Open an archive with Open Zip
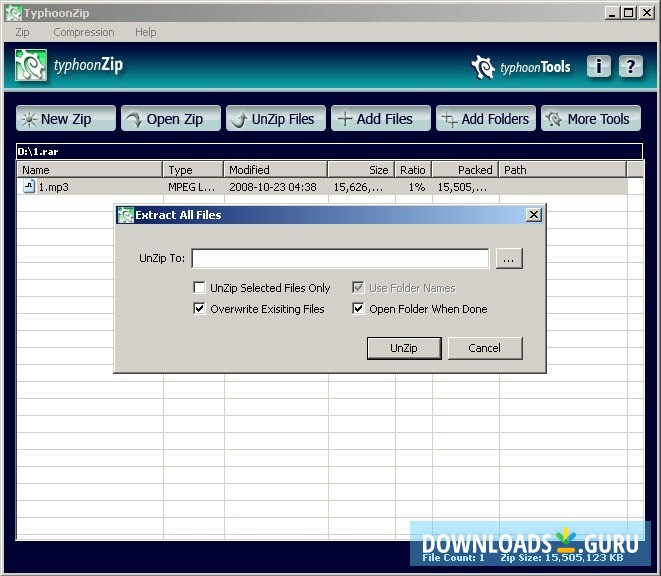Screen dimensions: 661x576 pyautogui.click(x=171, y=118)
